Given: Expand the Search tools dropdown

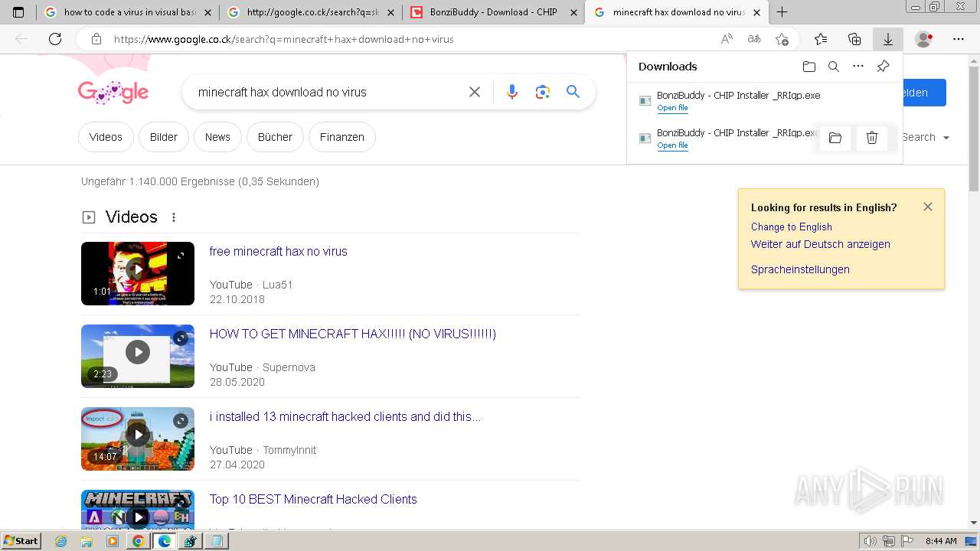Looking at the screenshot, I should click(x=926, y=138).
